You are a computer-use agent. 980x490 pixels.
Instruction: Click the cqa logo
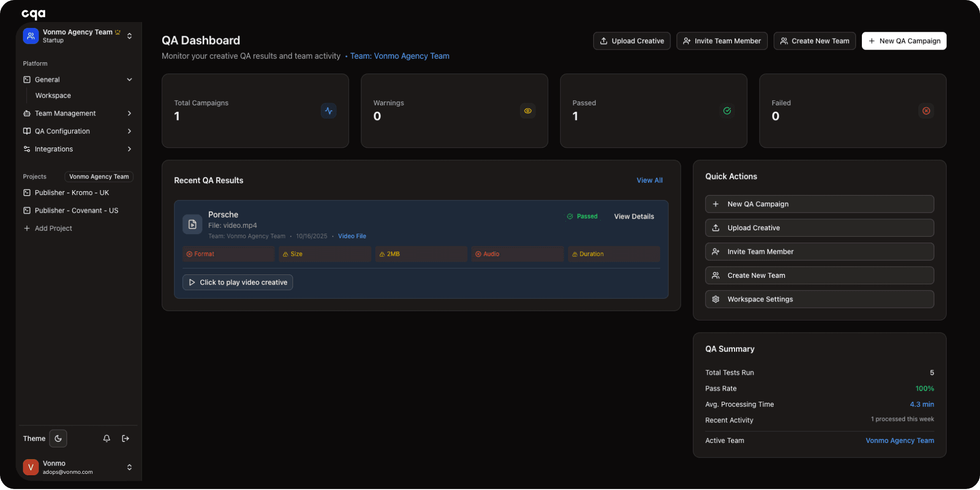click(33, 14)
